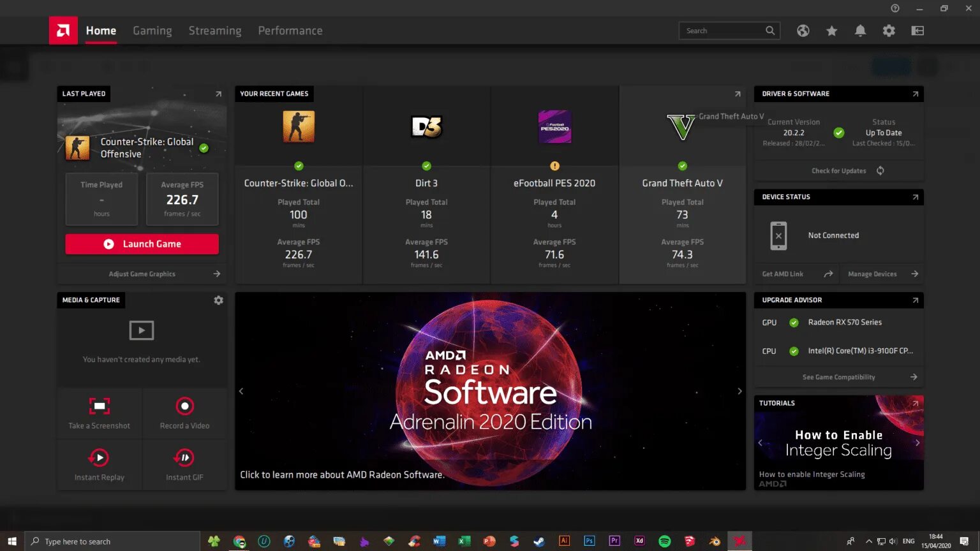The image size is (980, 551).
Task: Click the disconnected phone device icon
Action: [x=778, y=236]
